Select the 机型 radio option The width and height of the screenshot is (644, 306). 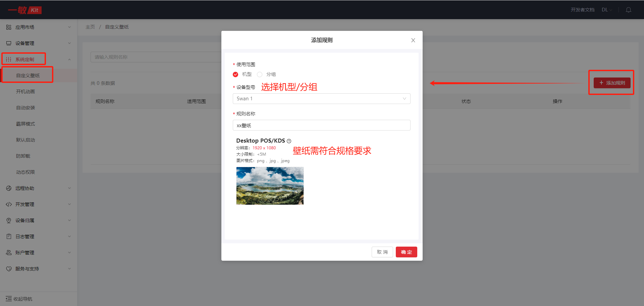click(x=235, y=74)
